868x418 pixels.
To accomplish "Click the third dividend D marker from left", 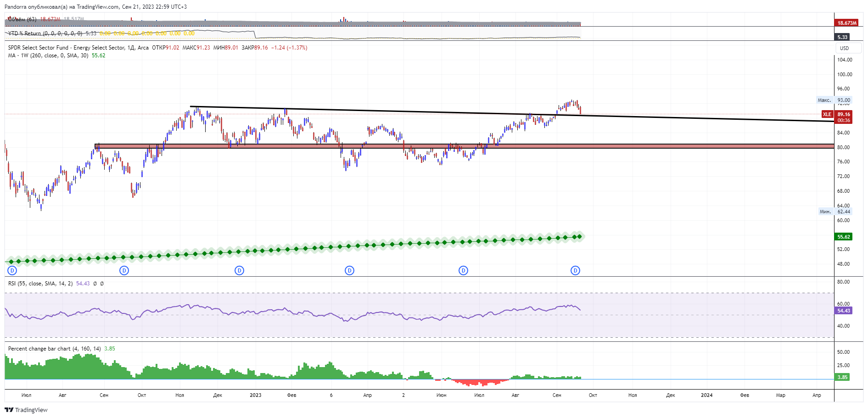I will (x=239, y=271).
